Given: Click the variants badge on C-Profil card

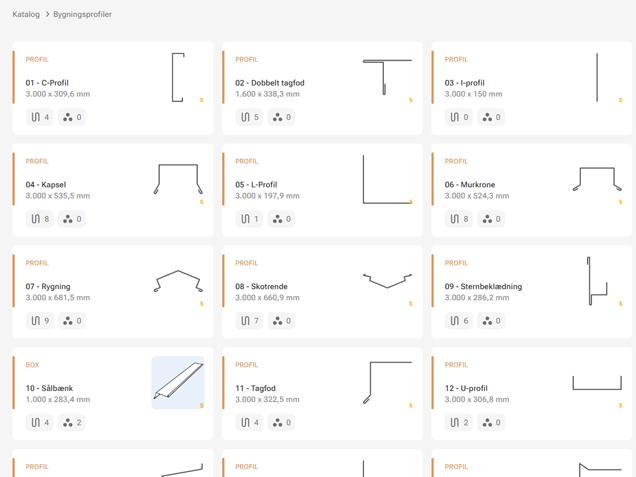Looking at the screenshot, I should [72, 117].
